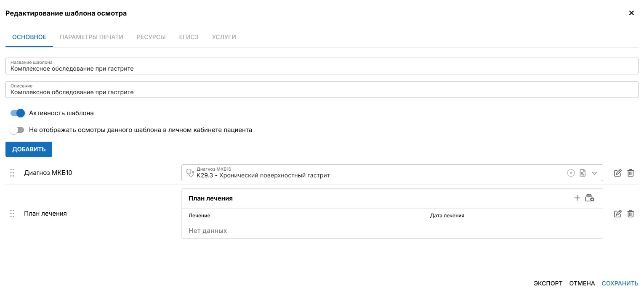The image size is (644, 293).
Task: Edit the Диагноз МКБ10 row
Action: click(617, 173)
